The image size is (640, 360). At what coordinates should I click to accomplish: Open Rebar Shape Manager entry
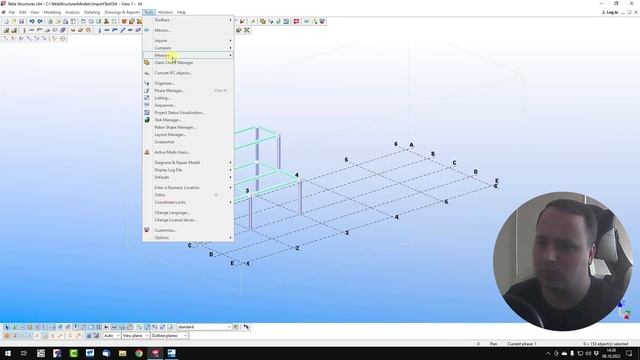tap(188, 127)
